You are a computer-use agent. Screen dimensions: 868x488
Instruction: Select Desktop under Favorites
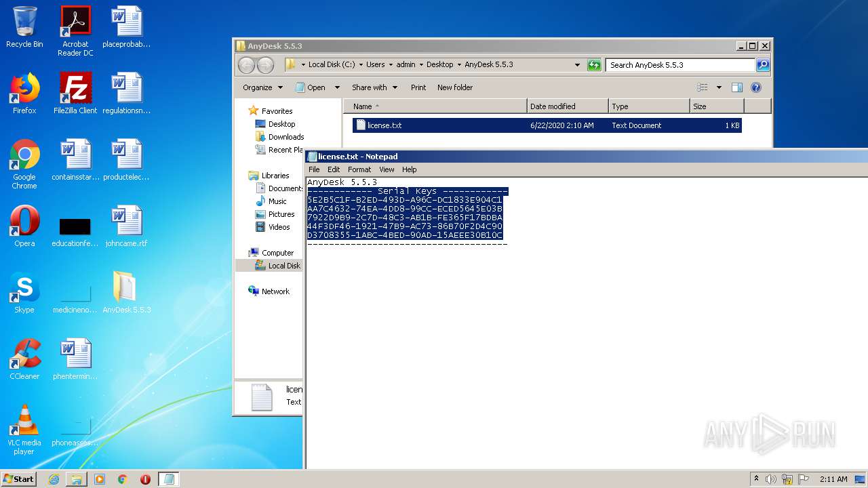coord(275,124)
